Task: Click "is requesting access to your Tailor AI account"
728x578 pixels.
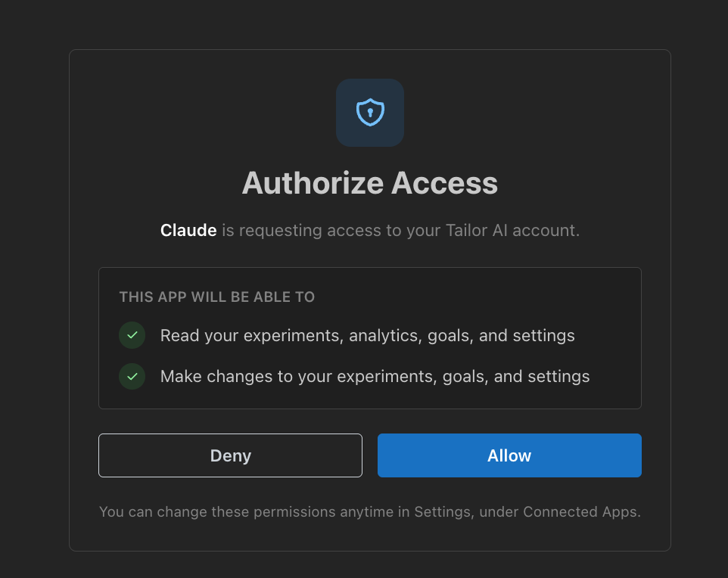Action: pyautogui.click(x=400, y=230)
